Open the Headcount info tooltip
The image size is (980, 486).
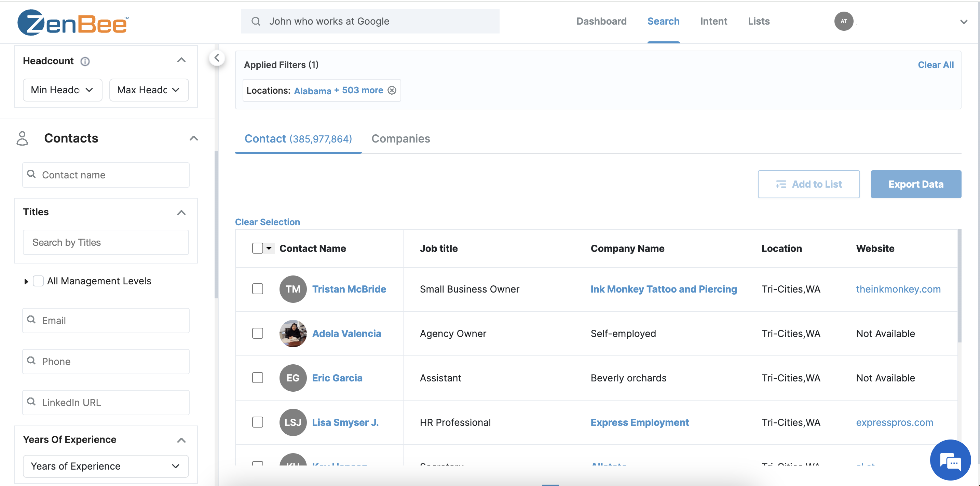[x=85, y=61]
